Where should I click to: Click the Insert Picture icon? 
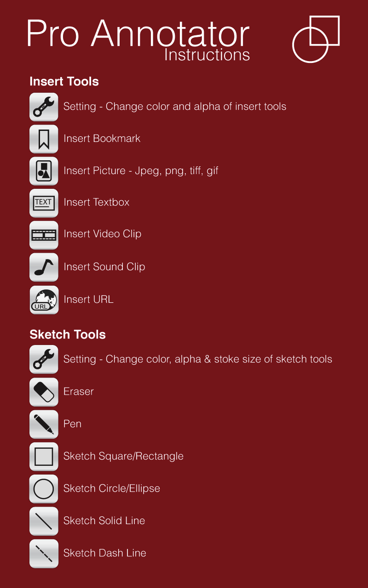click(x=44, y=171)
